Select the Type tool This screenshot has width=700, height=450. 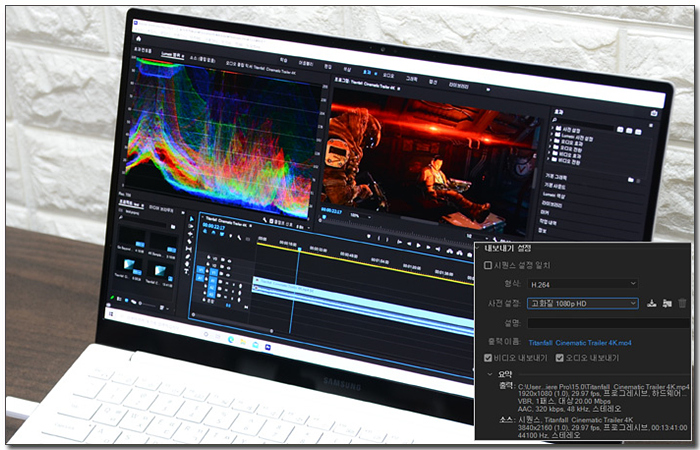188,271
